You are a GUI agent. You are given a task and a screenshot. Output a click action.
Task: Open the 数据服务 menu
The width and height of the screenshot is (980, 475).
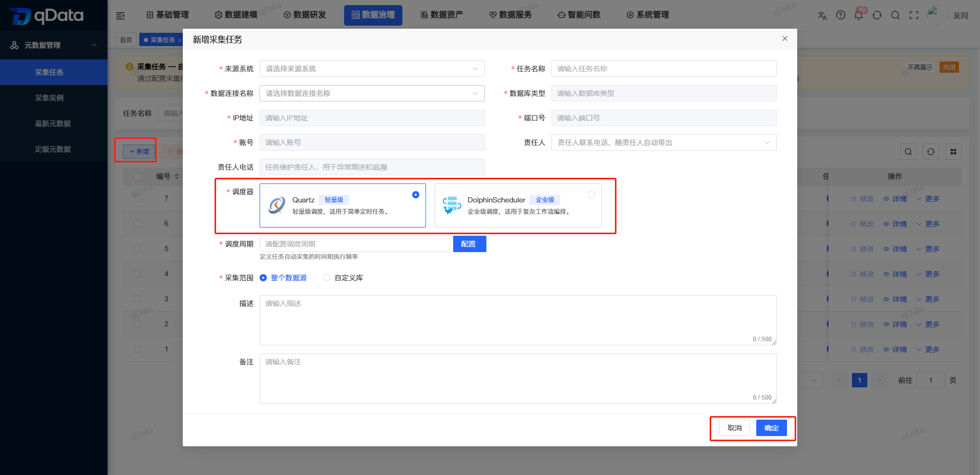pyautogui.click(x=510, y=15)
